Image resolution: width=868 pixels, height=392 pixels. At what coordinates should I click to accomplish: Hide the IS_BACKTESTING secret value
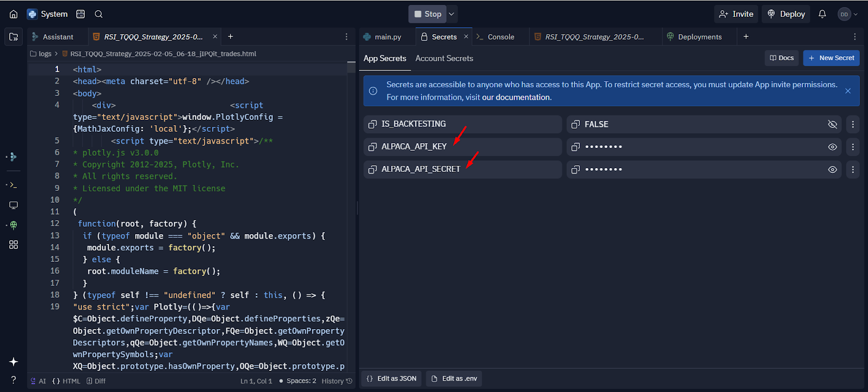(832, 124)
